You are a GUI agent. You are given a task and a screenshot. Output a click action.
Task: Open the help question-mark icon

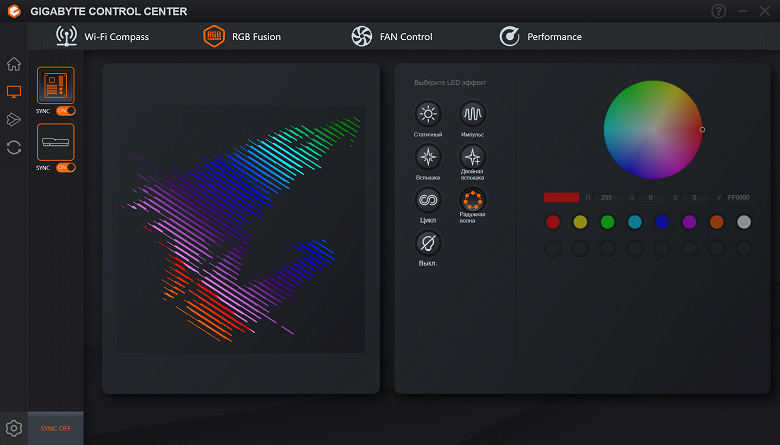(x=718, y=11)
